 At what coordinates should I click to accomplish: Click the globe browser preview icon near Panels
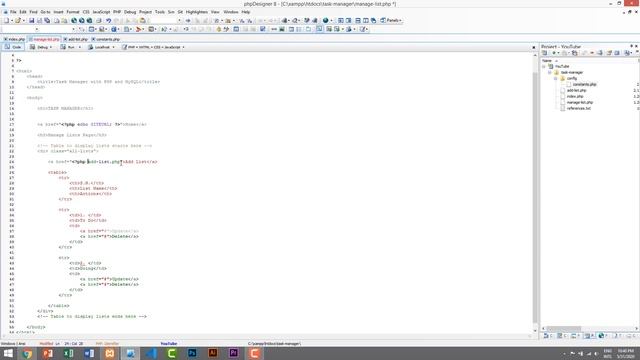(325, 20)
